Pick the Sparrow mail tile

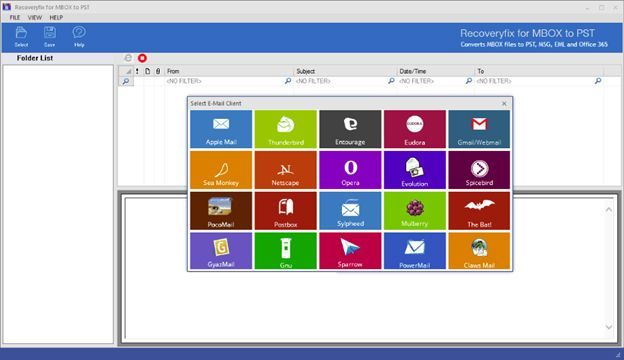350,251
